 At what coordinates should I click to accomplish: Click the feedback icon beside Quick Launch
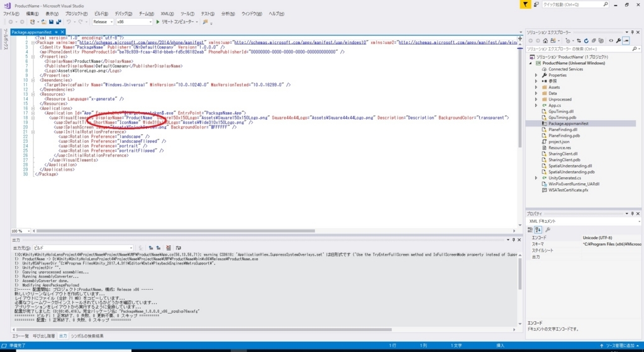click(536, 4)
